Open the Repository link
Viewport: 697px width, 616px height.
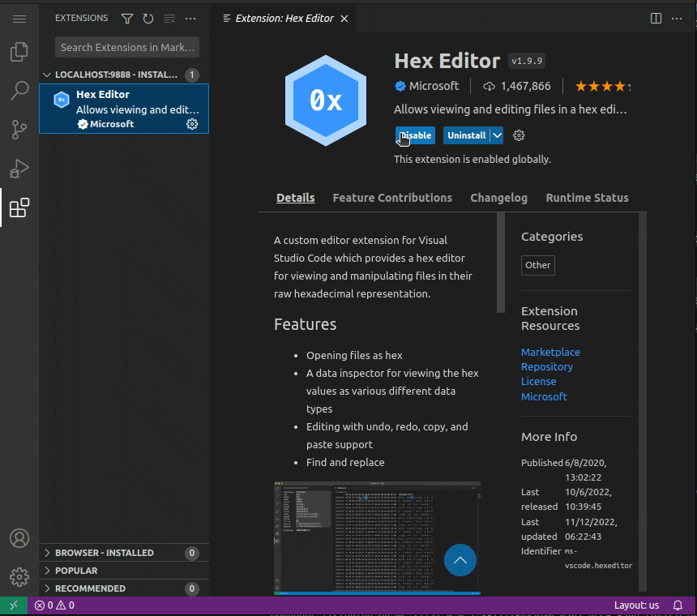point(547,366)
